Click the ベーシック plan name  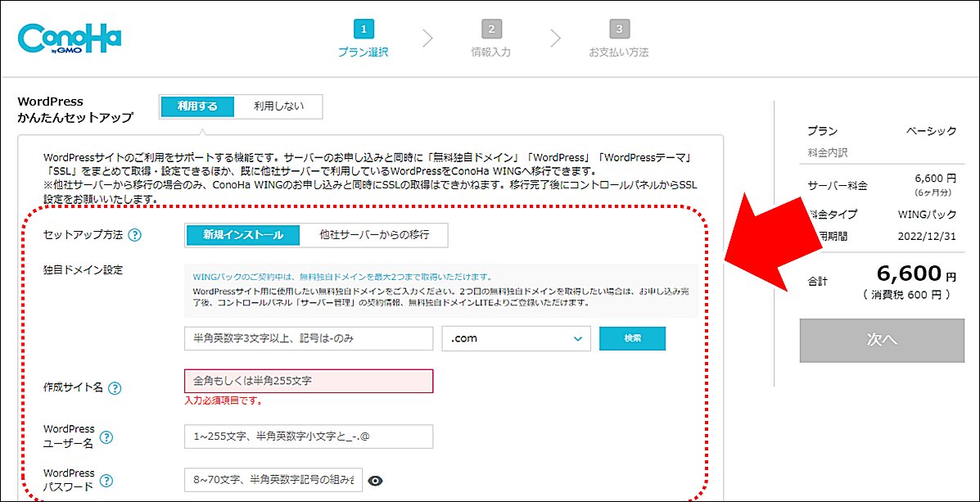[x=931, y=131]
